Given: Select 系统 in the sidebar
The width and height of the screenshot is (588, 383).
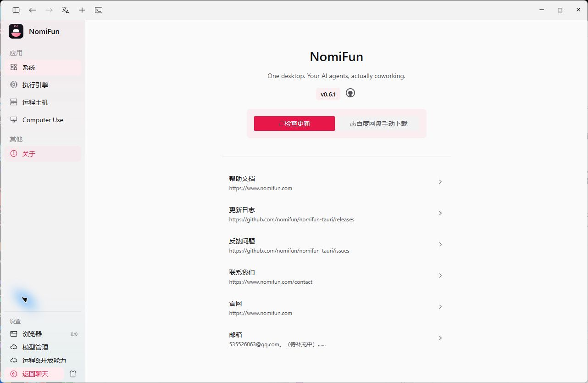Looking at the screenshot, I should point(43,68).
